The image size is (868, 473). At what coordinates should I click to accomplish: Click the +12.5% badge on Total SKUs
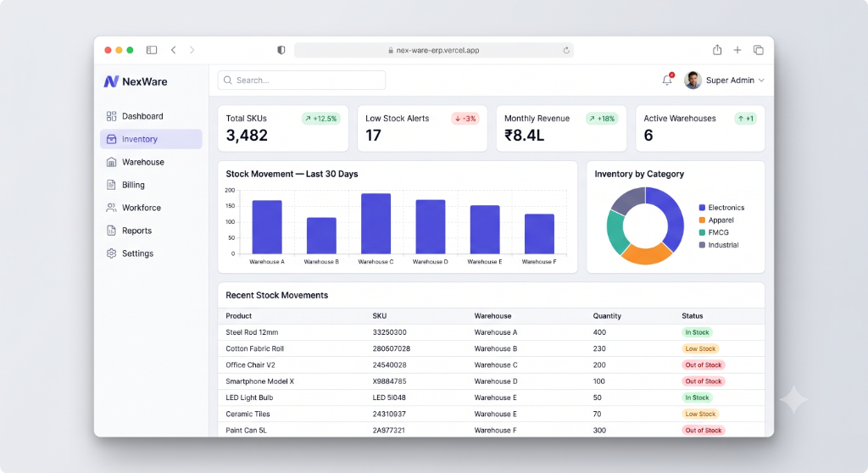321,119
